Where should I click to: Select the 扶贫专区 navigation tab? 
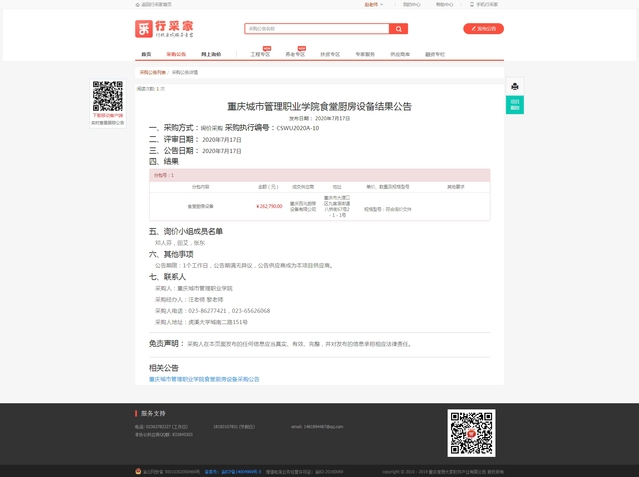pos(330,54)
